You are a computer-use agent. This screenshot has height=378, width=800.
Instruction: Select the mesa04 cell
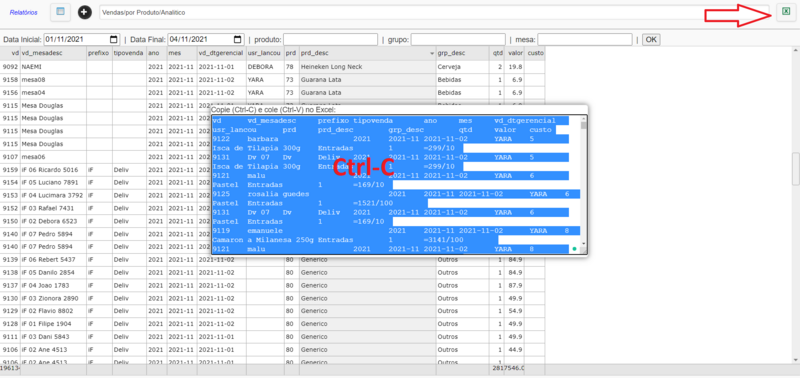53,93
